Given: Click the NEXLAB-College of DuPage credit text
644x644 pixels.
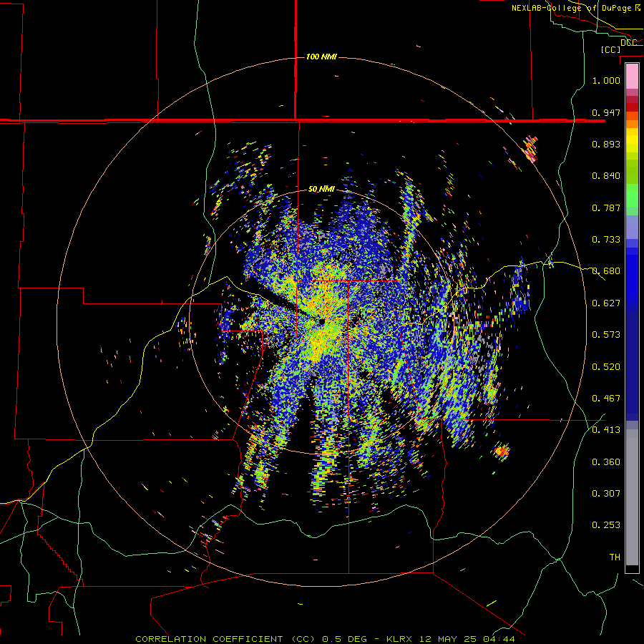Looking at the screenshot, I should [x=576, y=8].
